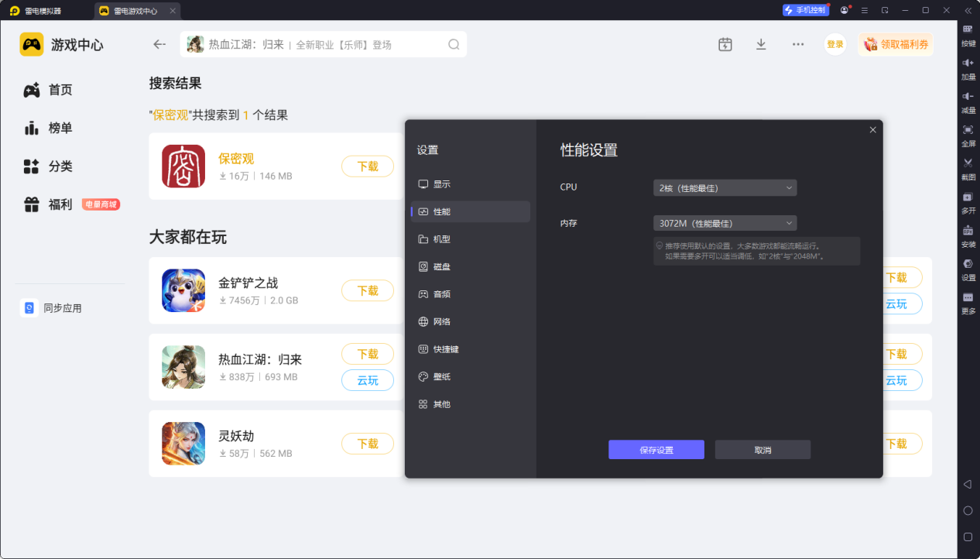Open the CPU cores dropdown

tap(725, 187)
